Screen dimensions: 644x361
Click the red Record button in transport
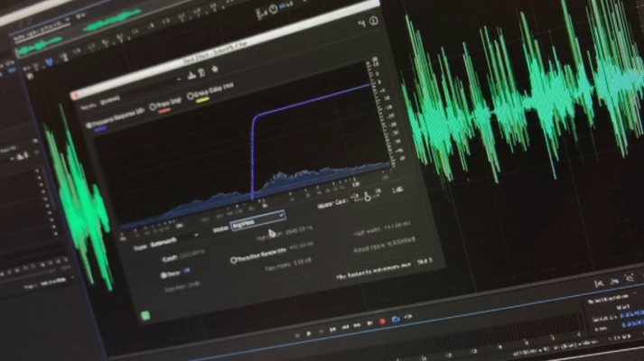click(382, 321)
